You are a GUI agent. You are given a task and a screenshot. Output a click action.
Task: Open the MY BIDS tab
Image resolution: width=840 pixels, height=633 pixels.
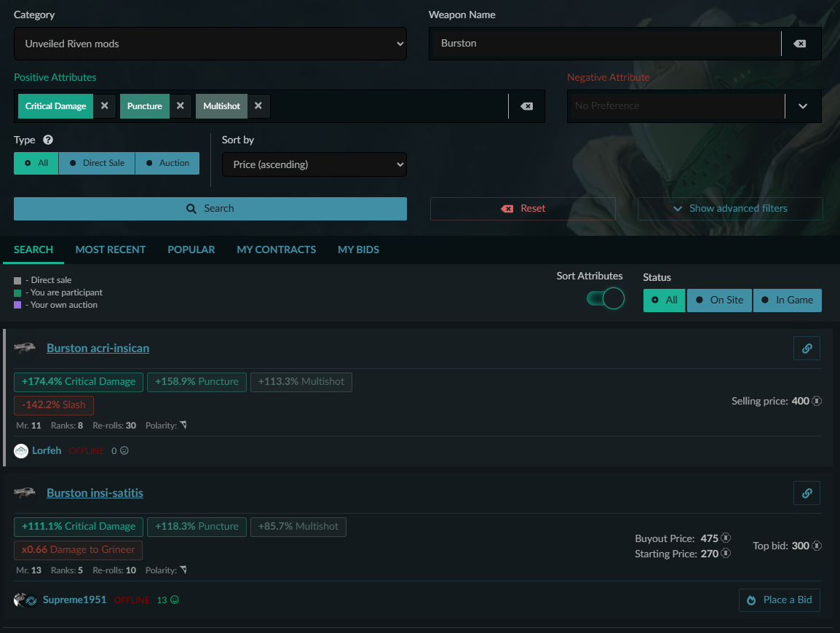358,250
